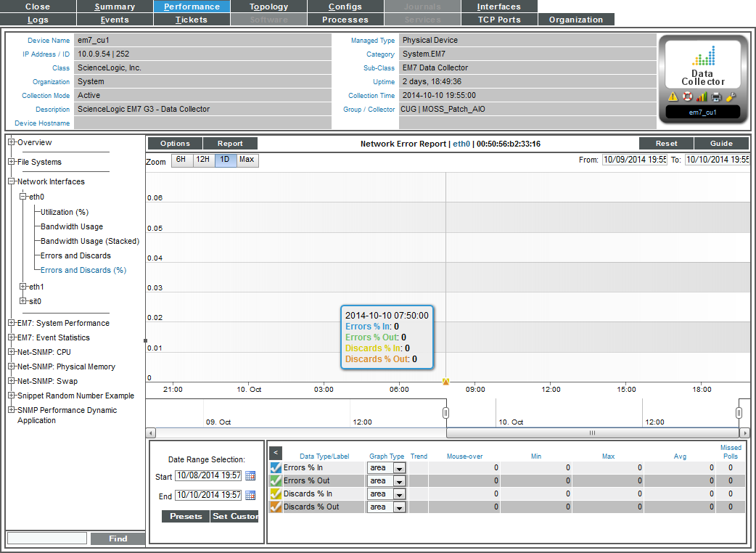Click the Options button
This screenshot has width=756, height=553.
[x=175, y=143]
